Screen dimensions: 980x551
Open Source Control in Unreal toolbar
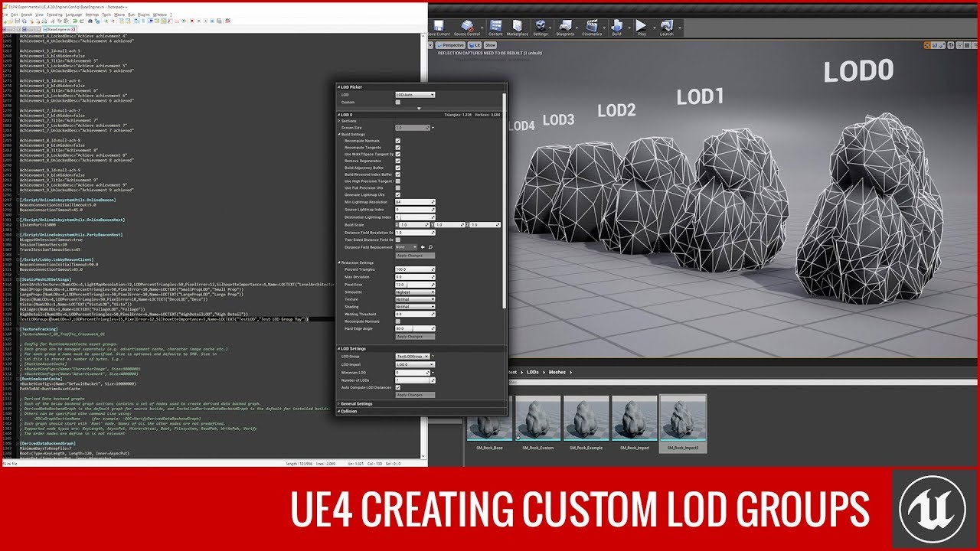pyautogui.click(x=467, y=28)
